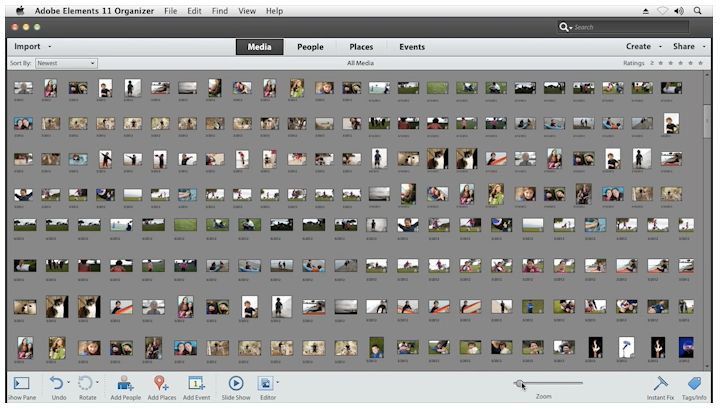Image resolution: width=720 pixels, height=409 pixels.
Task: Open the File menu
Action: point(170,11)
